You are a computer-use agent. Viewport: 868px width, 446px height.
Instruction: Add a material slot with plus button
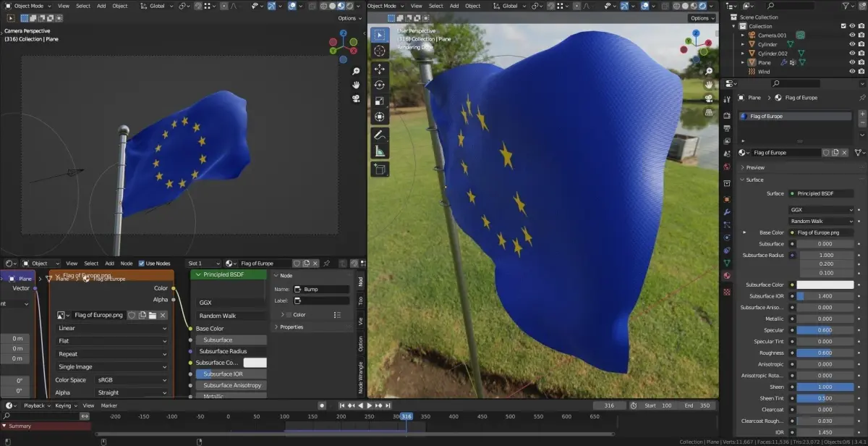coord(861,115)
